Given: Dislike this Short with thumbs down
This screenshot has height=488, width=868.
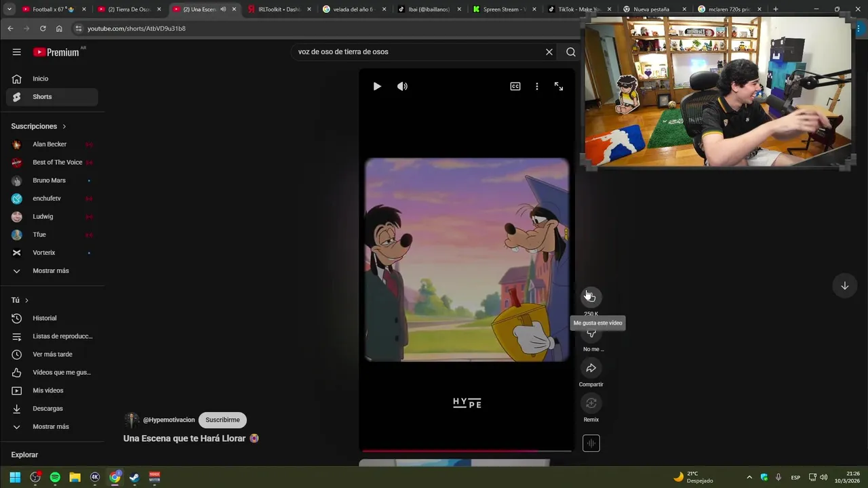Looking at the screenshot, I should [591, 333].
